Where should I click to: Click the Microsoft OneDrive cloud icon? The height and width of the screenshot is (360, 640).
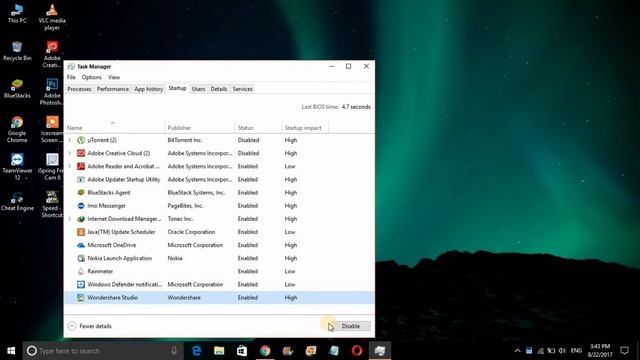coord(81,245)
